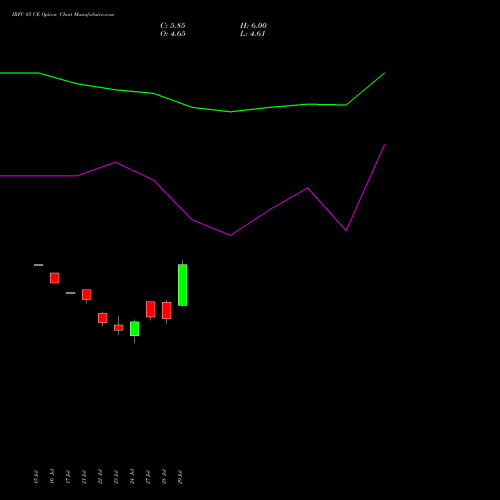The width and height of the screenshot is (500, 500).
Task: Click the '29 Jul' date axis label
Action: (180, 477)
